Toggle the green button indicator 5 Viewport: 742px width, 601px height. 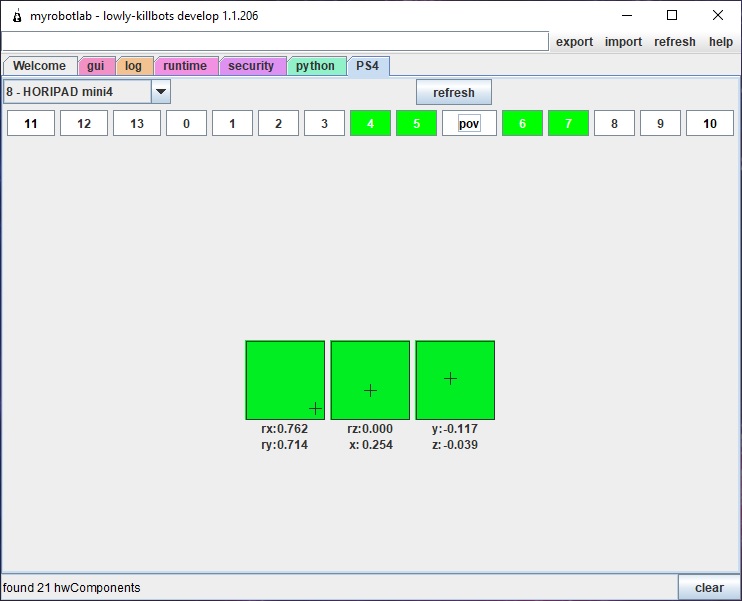(x=416, y=124)
